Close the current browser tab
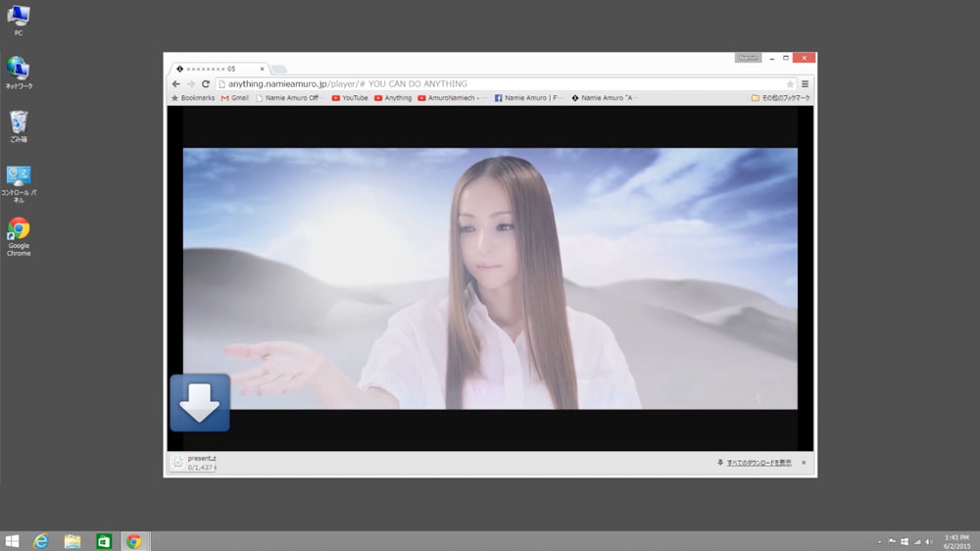This screenshot has width=980, height=551. point(262,69)
